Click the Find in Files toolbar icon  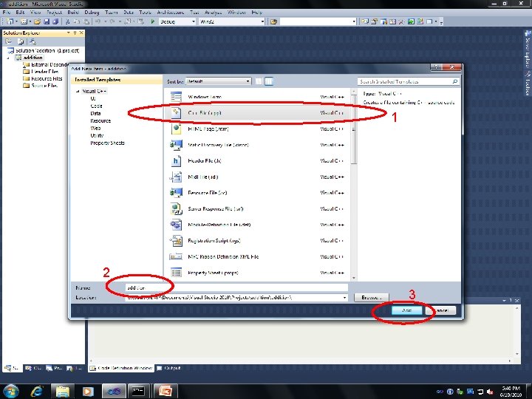point(274,21)
